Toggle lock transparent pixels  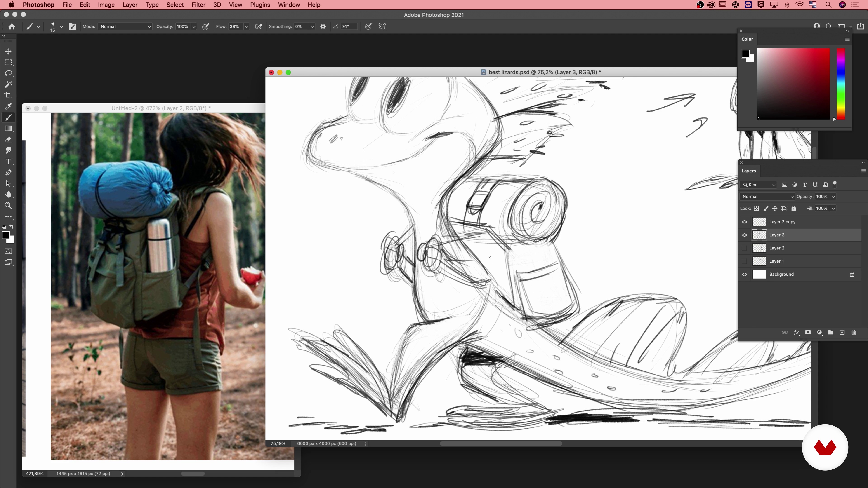click(757, 209)
